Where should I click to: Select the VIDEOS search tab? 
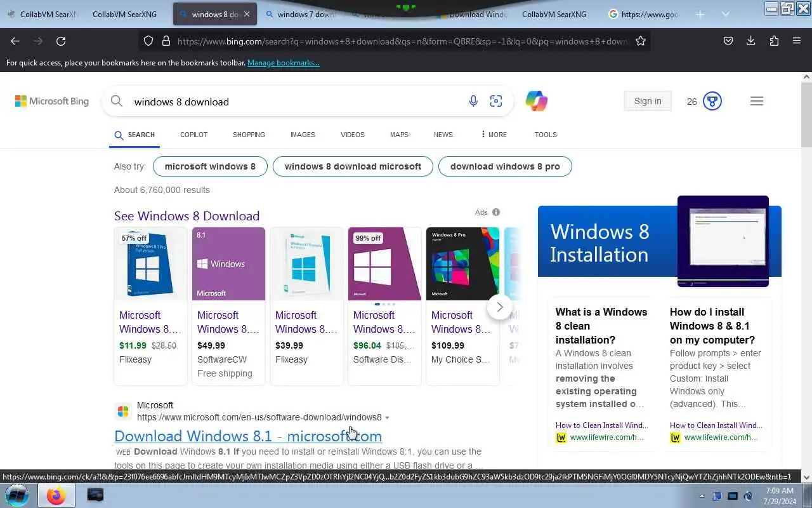point(353,135)
